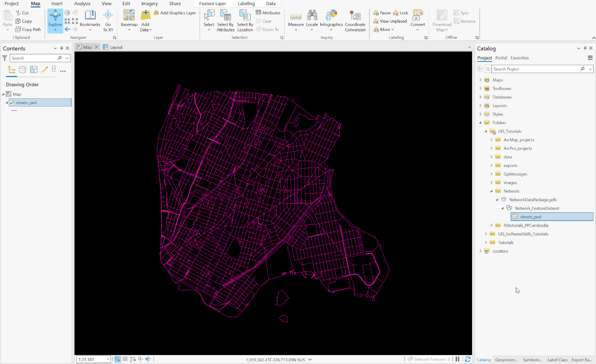Click the Clear selection button
Screen dimensions: 596x364
[265, 21]
